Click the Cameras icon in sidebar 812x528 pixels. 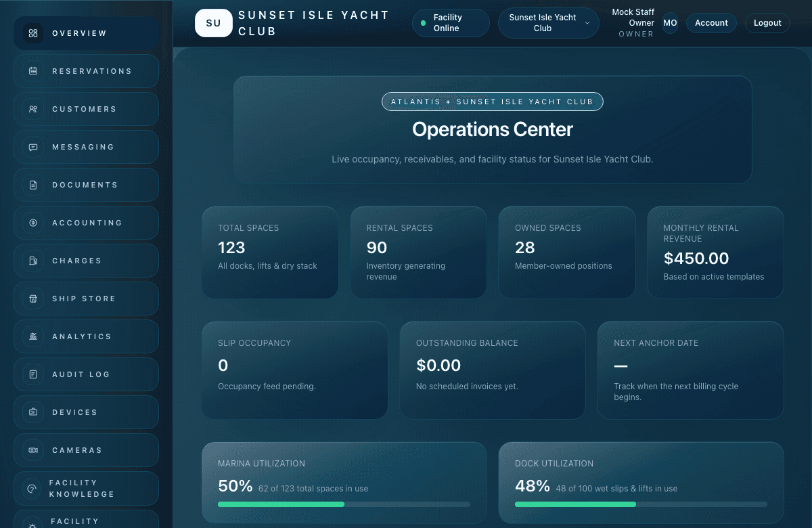(x=33, y=450)
